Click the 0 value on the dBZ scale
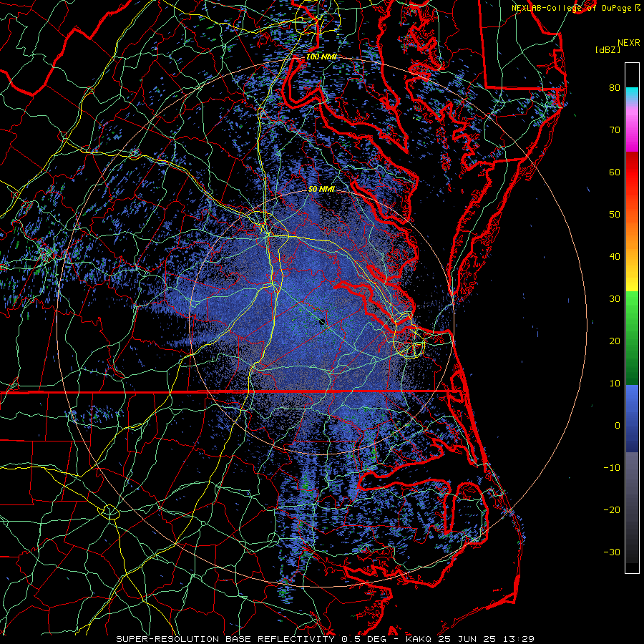This screenshot has height=644, width=644. click(x=618, y=426)
